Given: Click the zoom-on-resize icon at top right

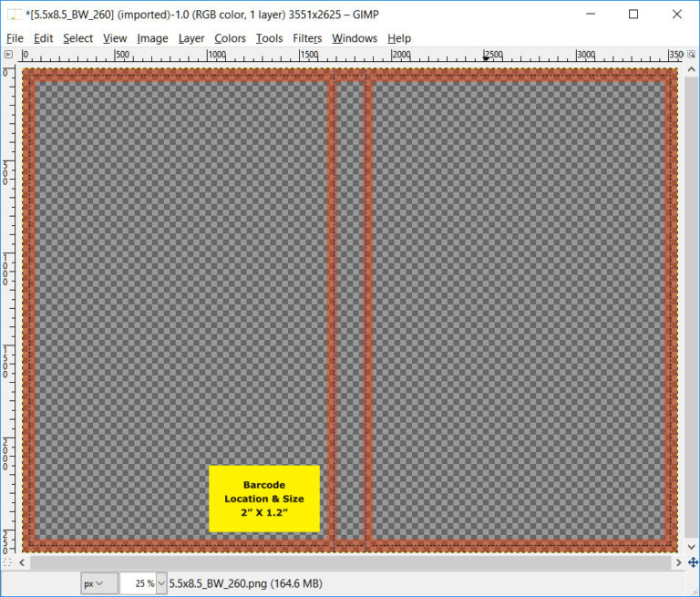Looking at the screenshot, I should coord(691,55).
